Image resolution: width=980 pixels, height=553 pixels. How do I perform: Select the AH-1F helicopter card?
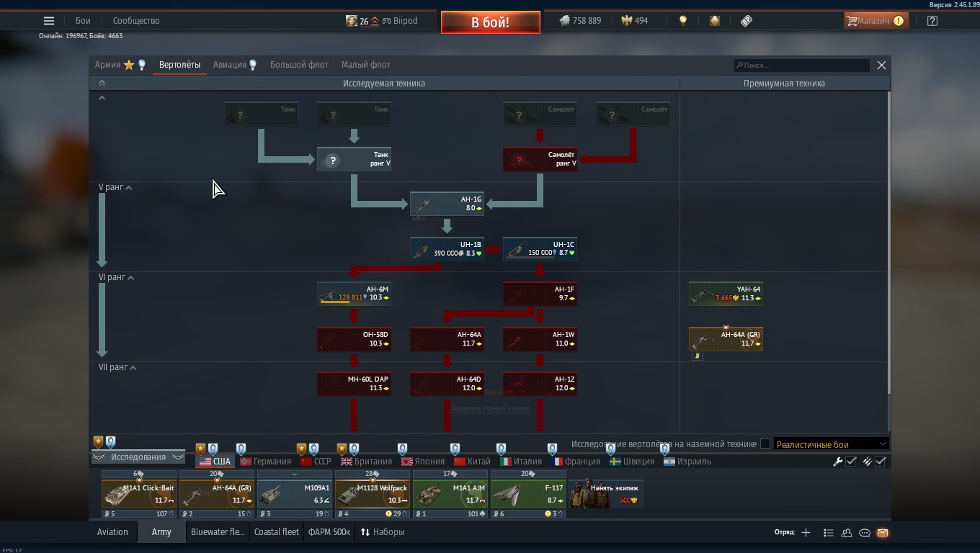pos(540,294)
